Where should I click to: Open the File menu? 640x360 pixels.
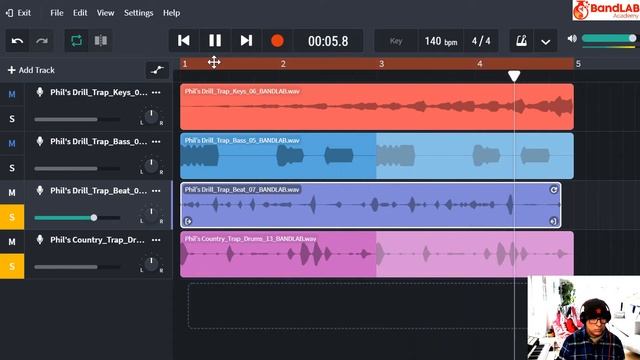coord(57,13)
